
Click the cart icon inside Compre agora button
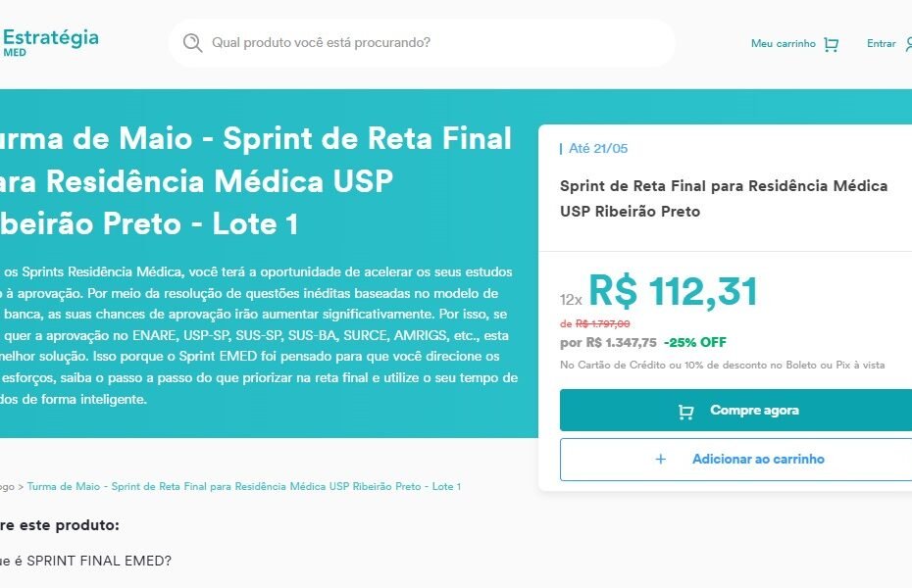coord(685,412)
